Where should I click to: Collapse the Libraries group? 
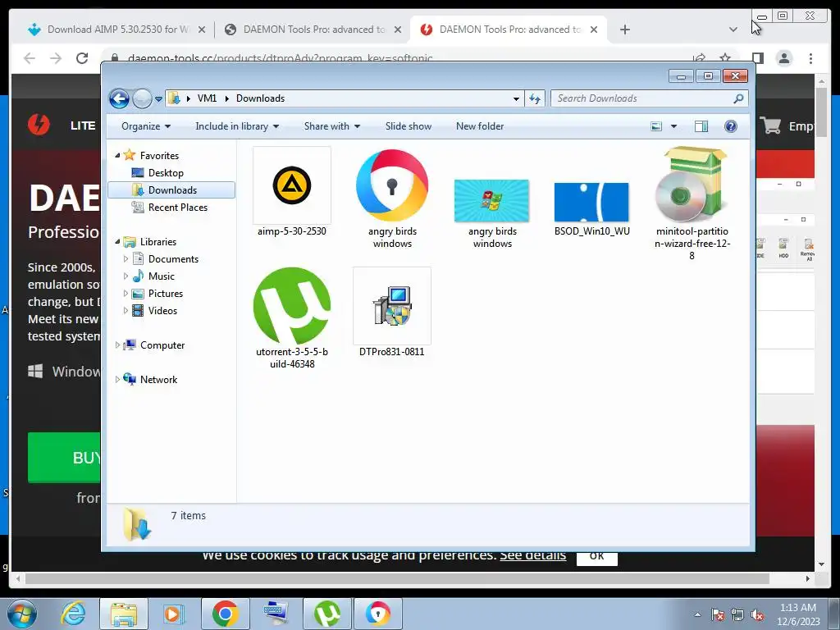(117, 242)
